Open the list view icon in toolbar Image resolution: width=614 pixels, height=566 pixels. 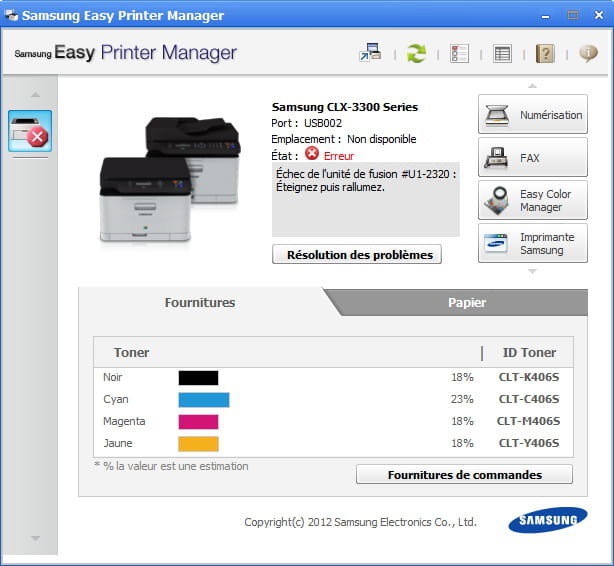pos(502,53)
